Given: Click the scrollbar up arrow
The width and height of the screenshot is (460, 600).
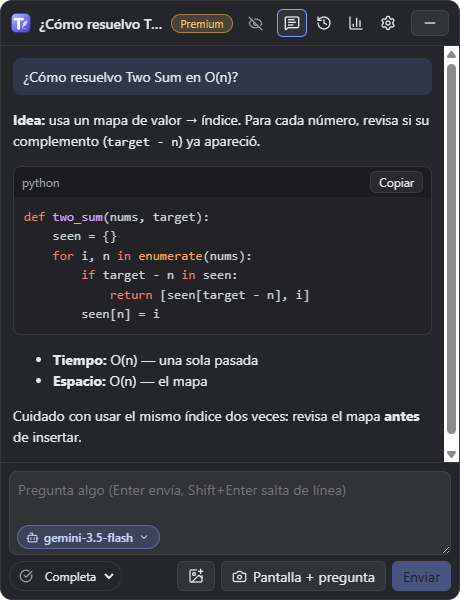Looking at the screenshot, I should click(x=451, y=55).
